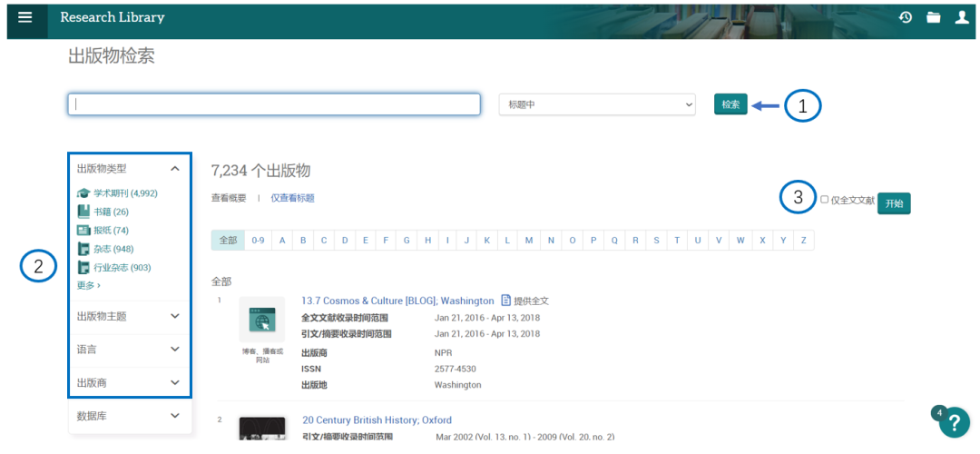Click the 报纸 newspaper icon
This screenshot has height=454, width=980.
click(83, 230)
